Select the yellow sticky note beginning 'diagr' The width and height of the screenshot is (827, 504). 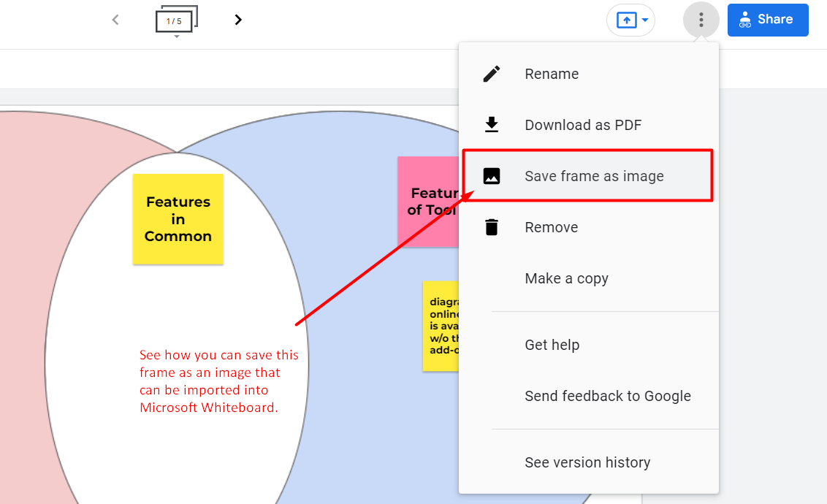click(x=441, y=326)
